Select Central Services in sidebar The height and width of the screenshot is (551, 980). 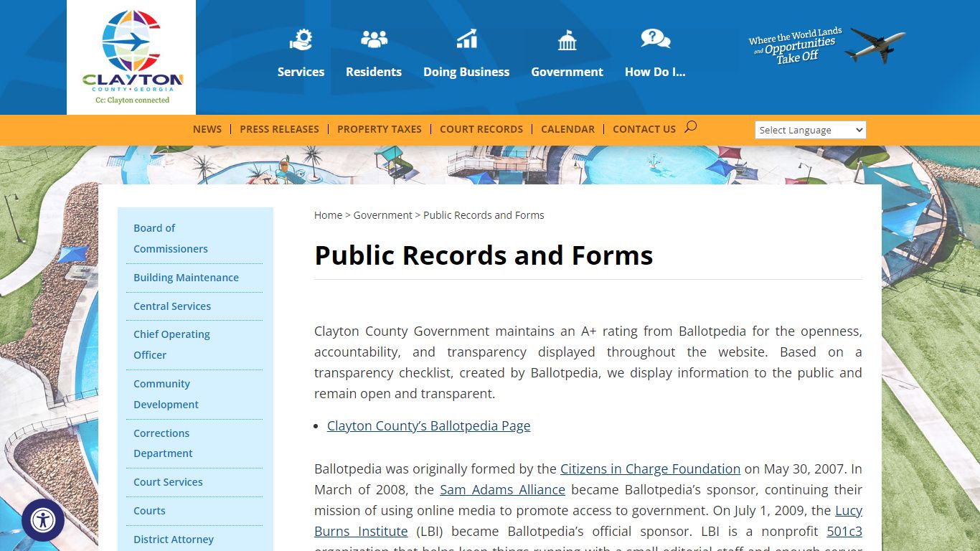[172, 306]
